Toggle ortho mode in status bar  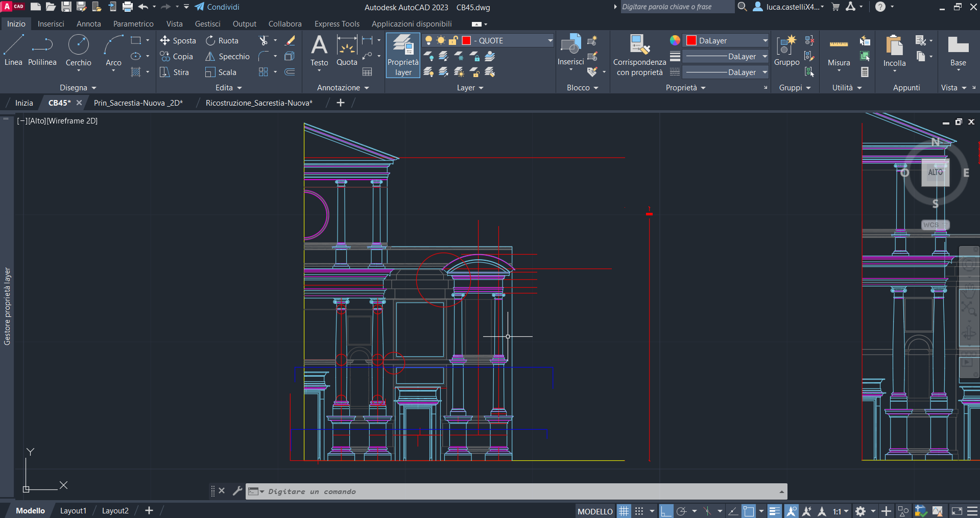(666, 511)
